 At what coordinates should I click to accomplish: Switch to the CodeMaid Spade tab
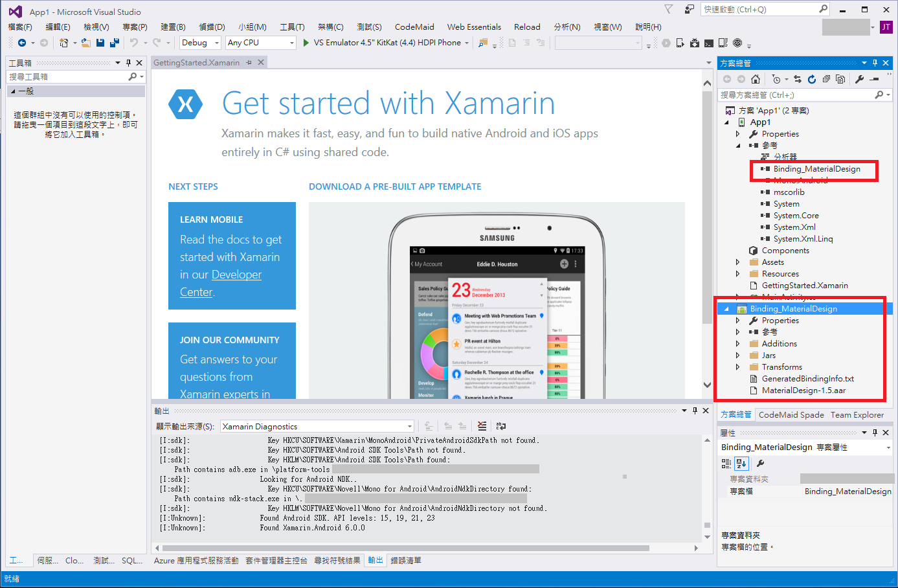[791, 415]
